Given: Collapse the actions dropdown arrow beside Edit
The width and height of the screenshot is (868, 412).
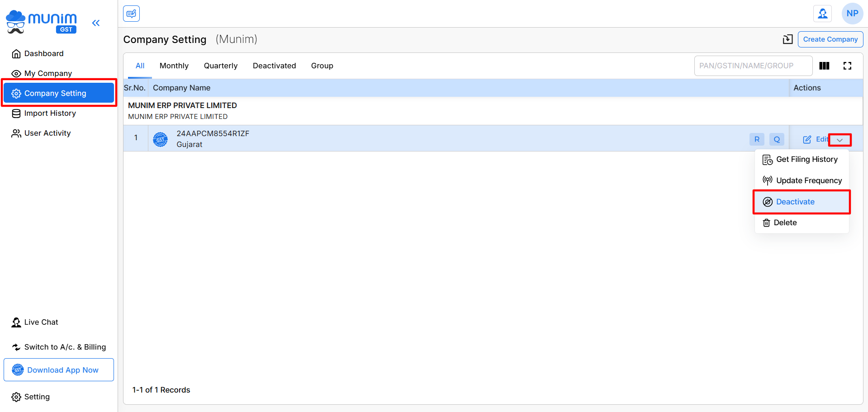Looking at the screenshot, I should click(x=840, y=140).
